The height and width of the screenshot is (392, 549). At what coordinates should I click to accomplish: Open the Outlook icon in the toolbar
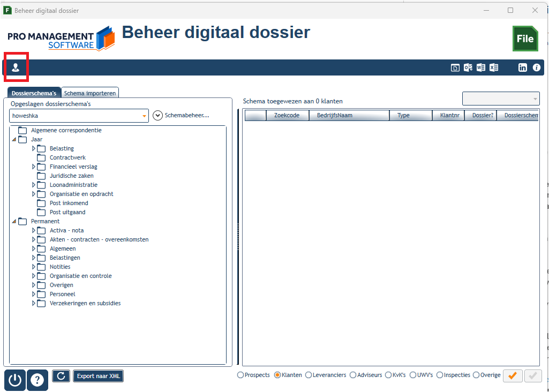pyautogui.click(x=468, y=67)
